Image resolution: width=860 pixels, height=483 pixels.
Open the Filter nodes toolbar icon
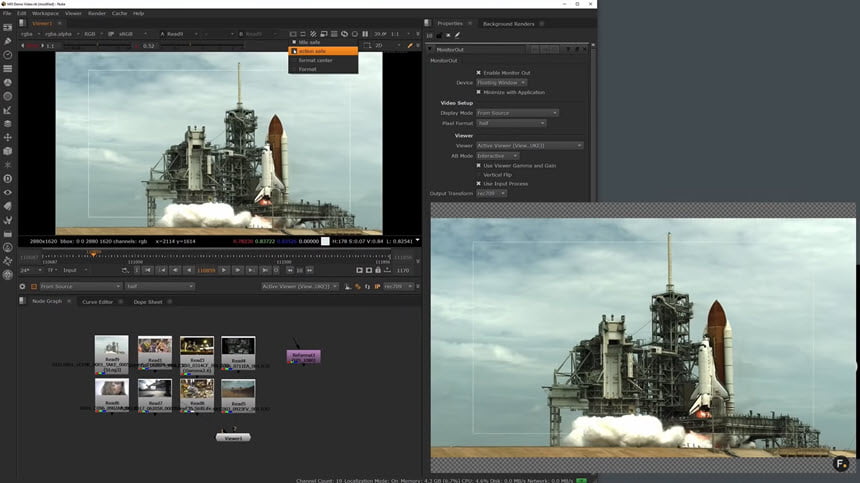click(x=8, y=96)
